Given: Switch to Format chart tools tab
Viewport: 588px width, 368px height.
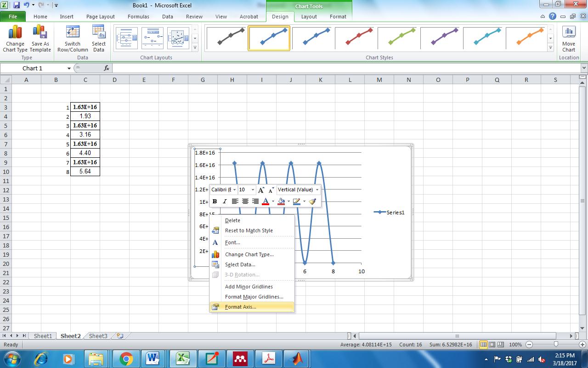Looking at the screenshot, I should coord(338,17).
